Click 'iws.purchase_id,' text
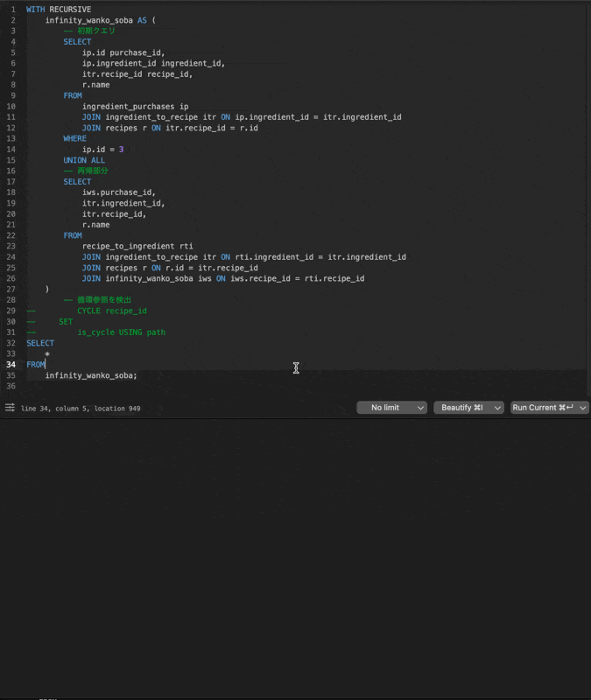The width and height of the screenshot is (591, 700). click(x=119, y=192)
